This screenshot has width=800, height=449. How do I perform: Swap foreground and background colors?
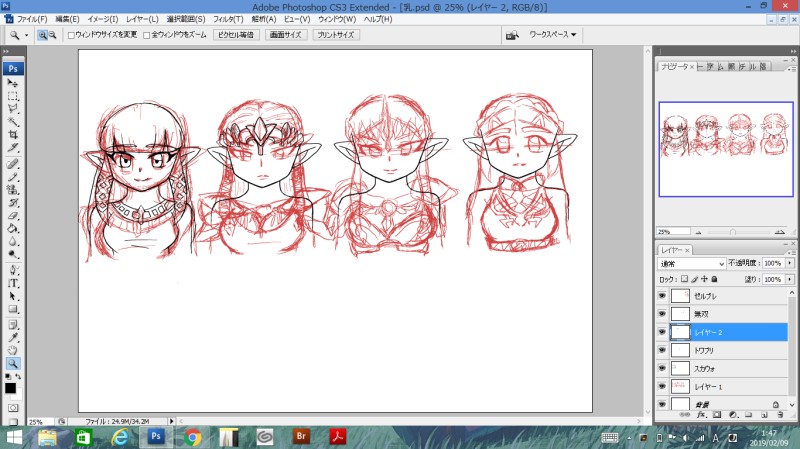(x=18, y=377)
